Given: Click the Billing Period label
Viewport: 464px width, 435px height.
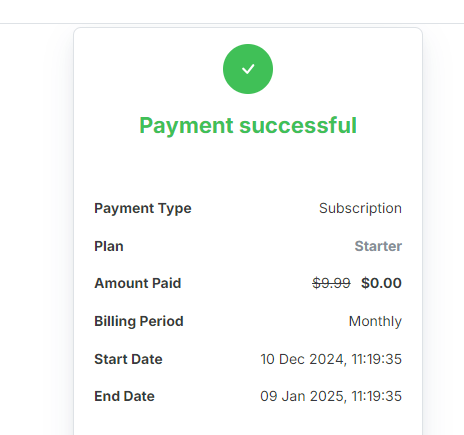Looking at the screenshot, I should coord(139,322).
